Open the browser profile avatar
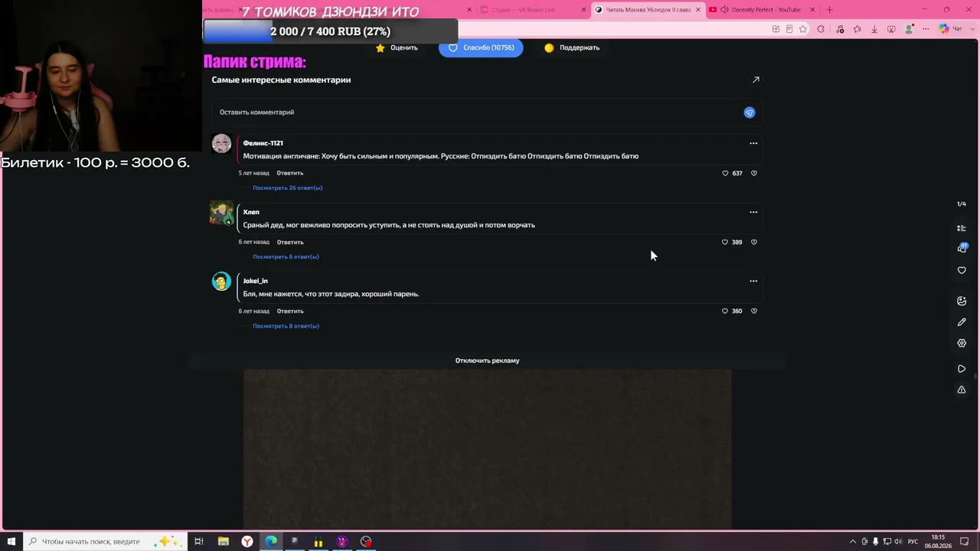The width and height of the screenshot is (980, 551). [909, 29]
